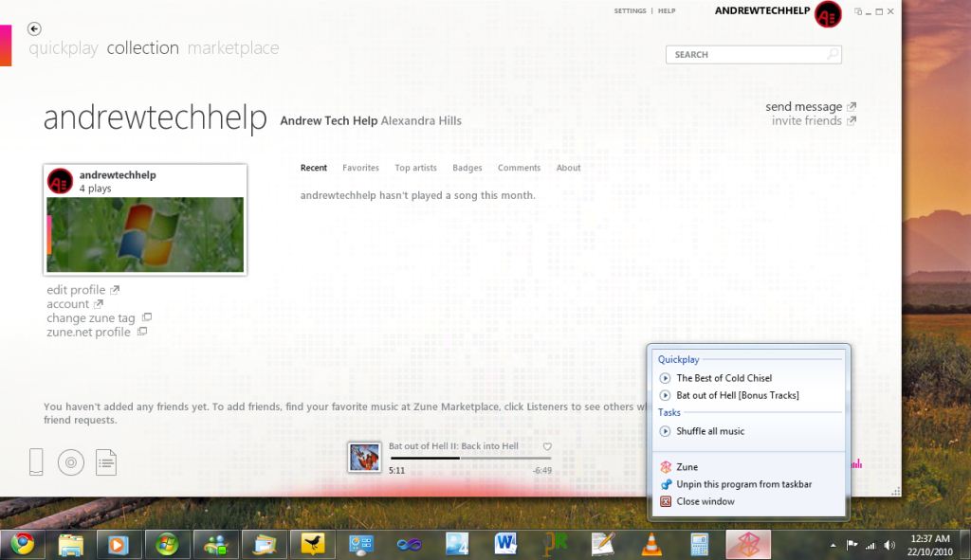The image size is (971, 560).
Task: Select the About tab
Action: point(568,168)
